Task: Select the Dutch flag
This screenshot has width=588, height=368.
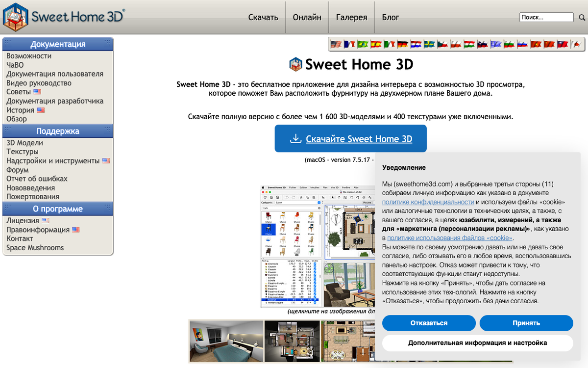Action: coord(416,44)
